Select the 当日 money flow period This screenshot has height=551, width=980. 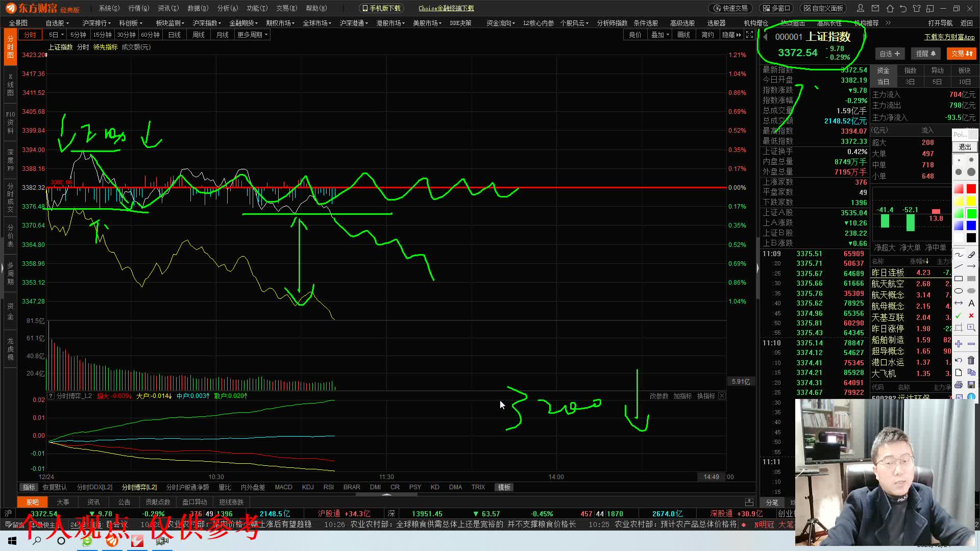pos(883,82)
